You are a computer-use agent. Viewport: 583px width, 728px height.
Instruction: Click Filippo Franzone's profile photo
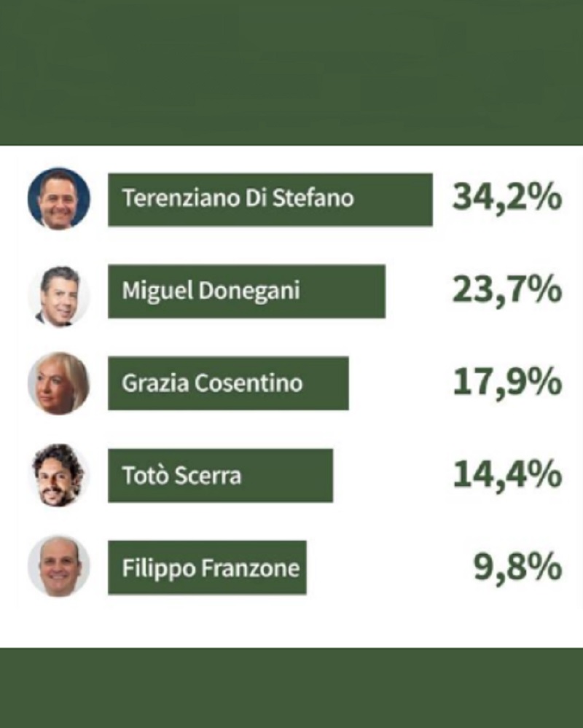coord(58,566)
